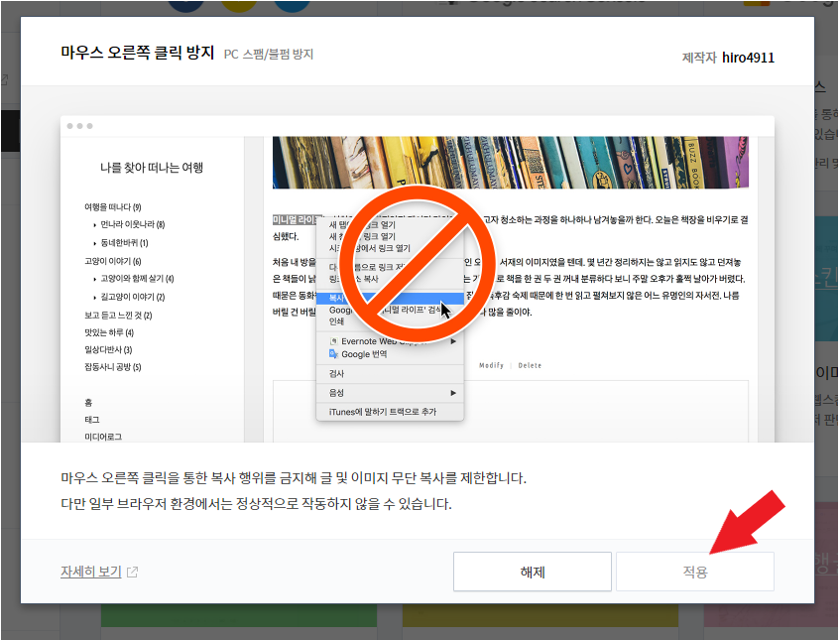Click the Evernote Web Clipper elephant icon
The image size is (840, 640).
coord(333,340)
